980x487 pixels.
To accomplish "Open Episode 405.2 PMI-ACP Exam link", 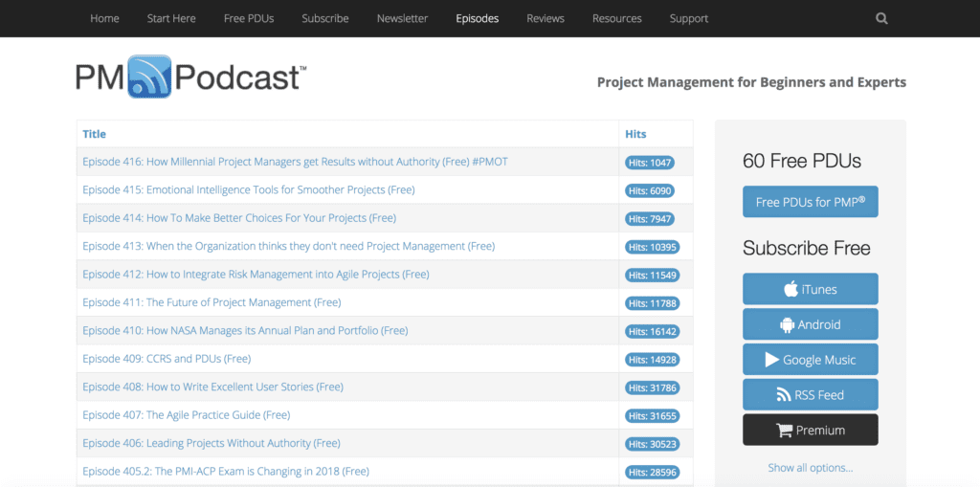I will point(226,471).
